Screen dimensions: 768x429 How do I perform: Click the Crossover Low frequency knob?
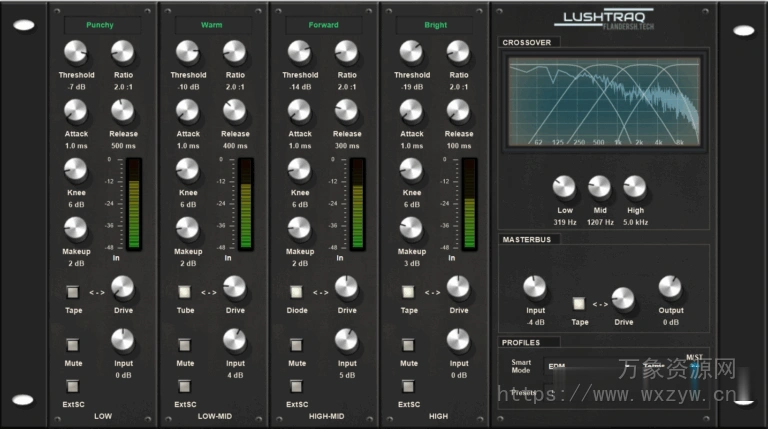[x=564, y=188]
